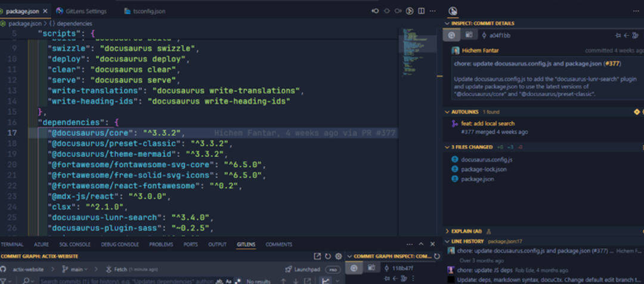The image size is (644, 284).
Task: Switch graph inspect to commit view
Action: 354,268
